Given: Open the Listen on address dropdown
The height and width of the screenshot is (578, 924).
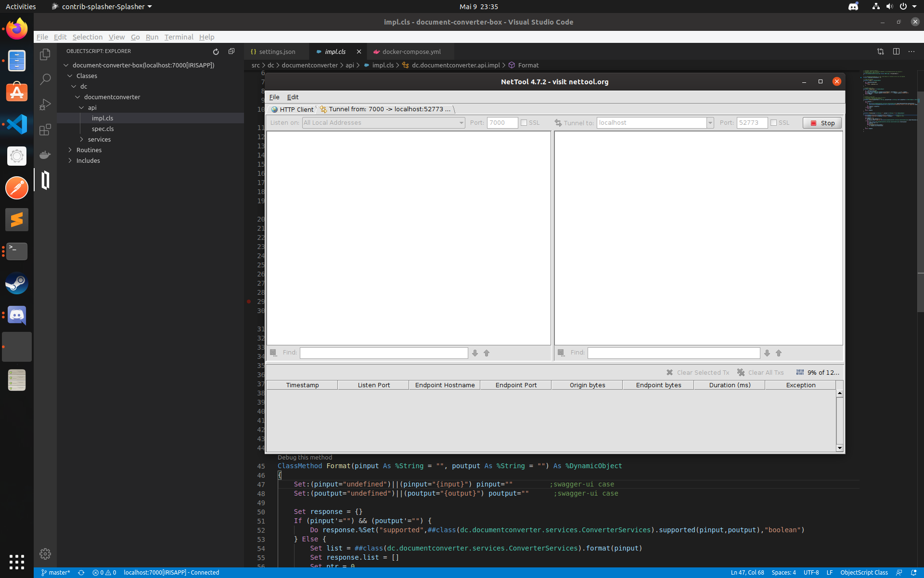Looking at the screenshot, I should coord(461,123).
